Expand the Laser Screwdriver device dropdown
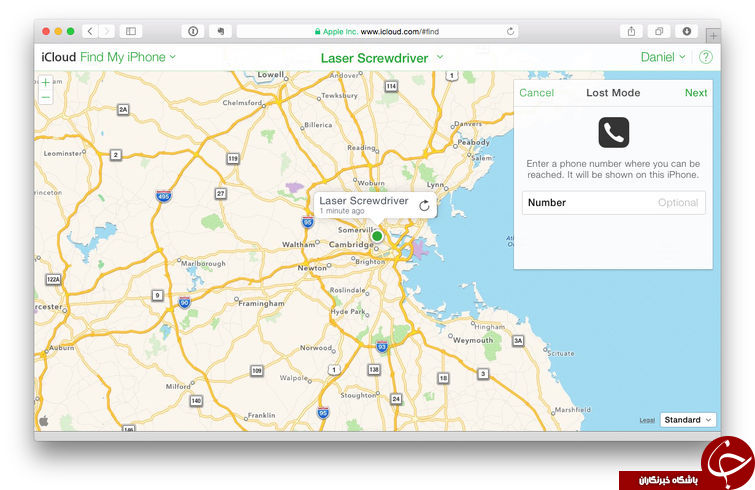755x490 pixels. [382, 58]
